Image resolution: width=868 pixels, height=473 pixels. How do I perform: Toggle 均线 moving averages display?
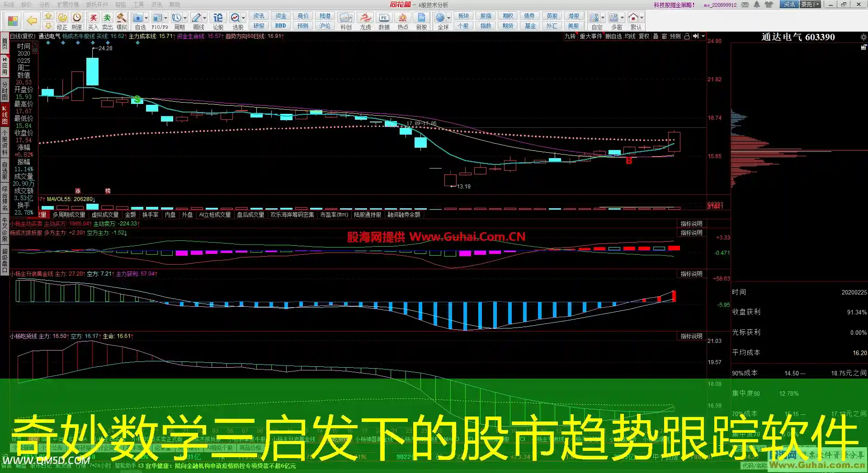(630, 36)
